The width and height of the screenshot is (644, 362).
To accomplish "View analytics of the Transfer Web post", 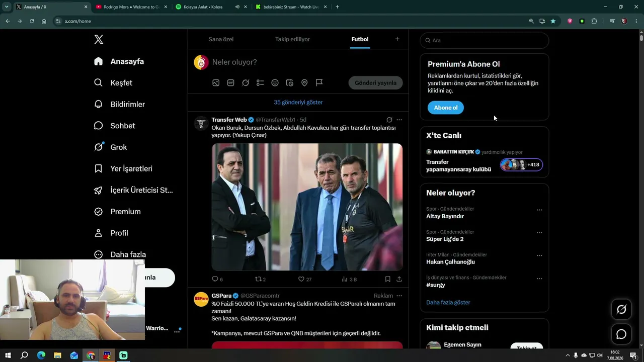I will pos(349,279).
